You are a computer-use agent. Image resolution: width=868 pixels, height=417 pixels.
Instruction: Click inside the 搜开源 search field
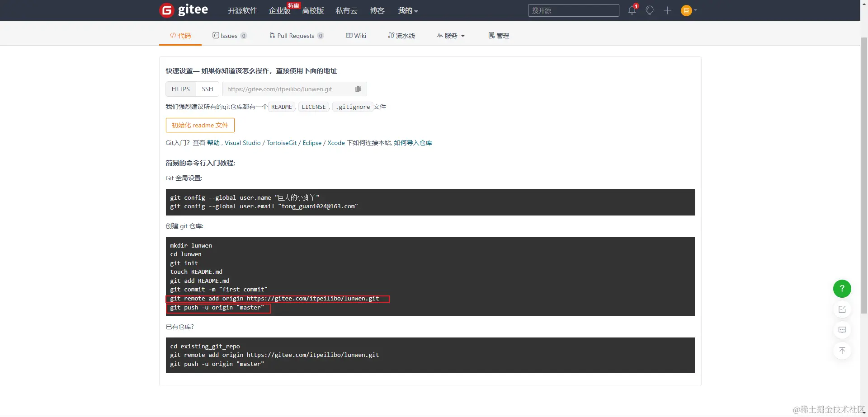(573, 10)
